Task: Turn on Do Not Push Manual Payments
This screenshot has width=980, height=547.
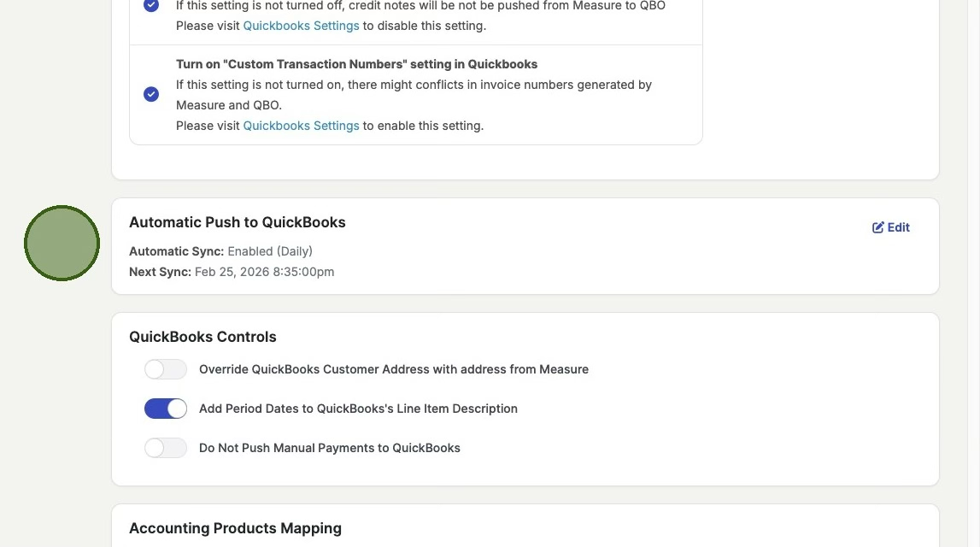Action: (166, 448)
